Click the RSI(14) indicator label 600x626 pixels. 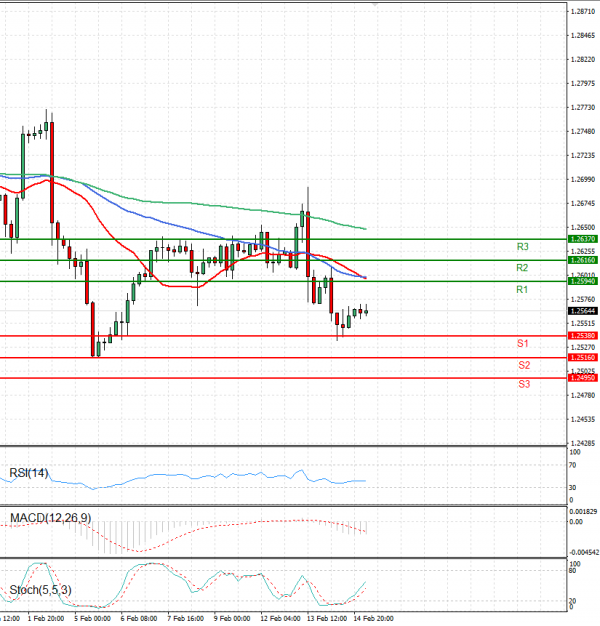[29, 473]
